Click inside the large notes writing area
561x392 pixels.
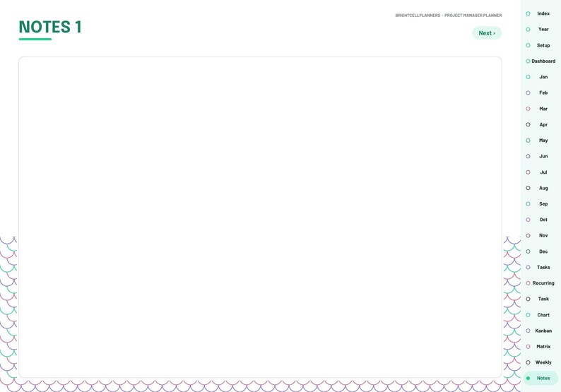pos(260,217)
